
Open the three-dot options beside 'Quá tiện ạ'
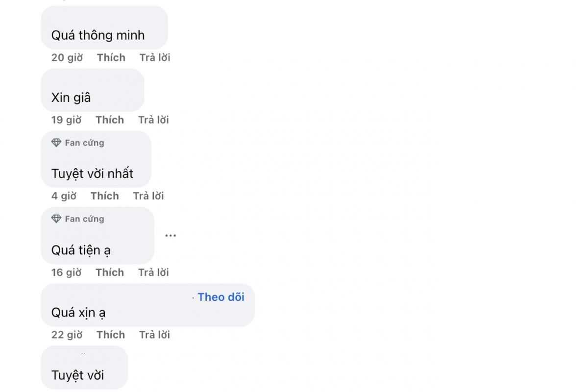[171, 236]
